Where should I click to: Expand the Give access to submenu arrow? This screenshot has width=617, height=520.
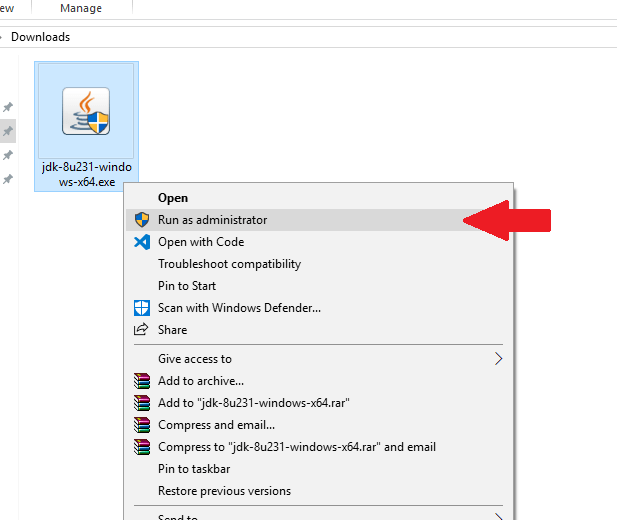[x=498, y=359]
